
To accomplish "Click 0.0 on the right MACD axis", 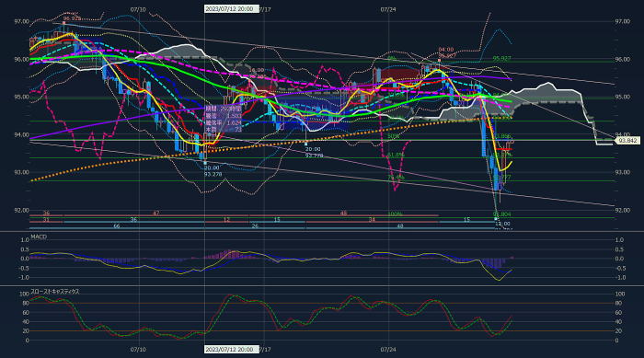I will click(619, 259).
